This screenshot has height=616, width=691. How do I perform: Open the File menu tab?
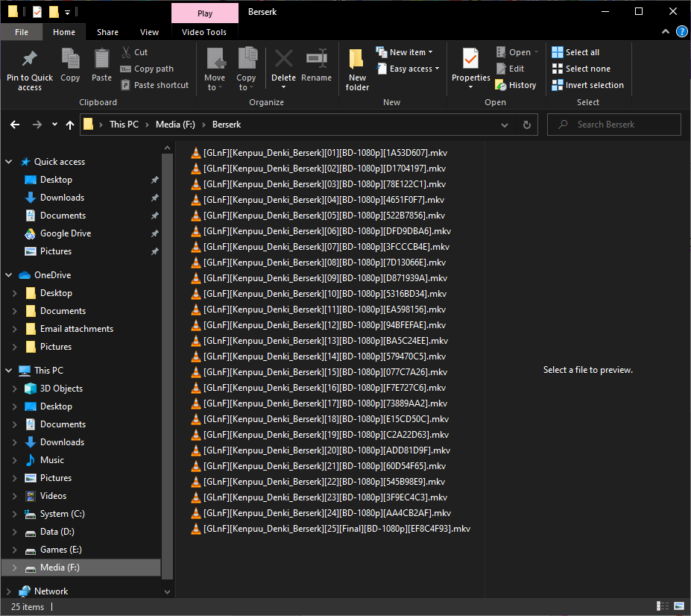tap(22, 32)
